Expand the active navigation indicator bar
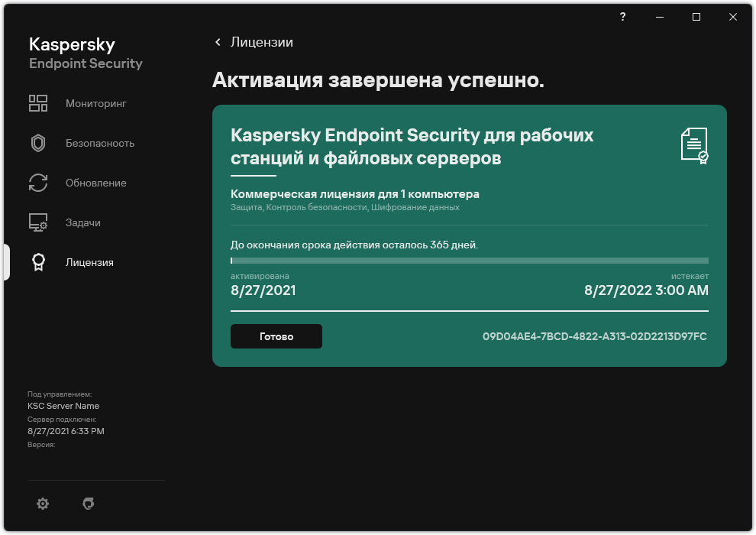756x535 pixels. [x=7, y=262]
